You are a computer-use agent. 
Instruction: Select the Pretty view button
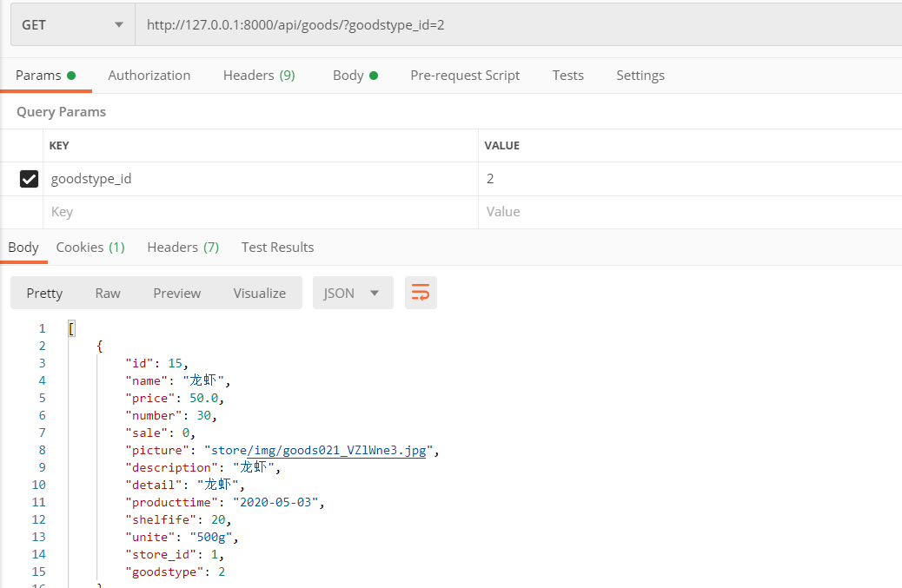44,294
